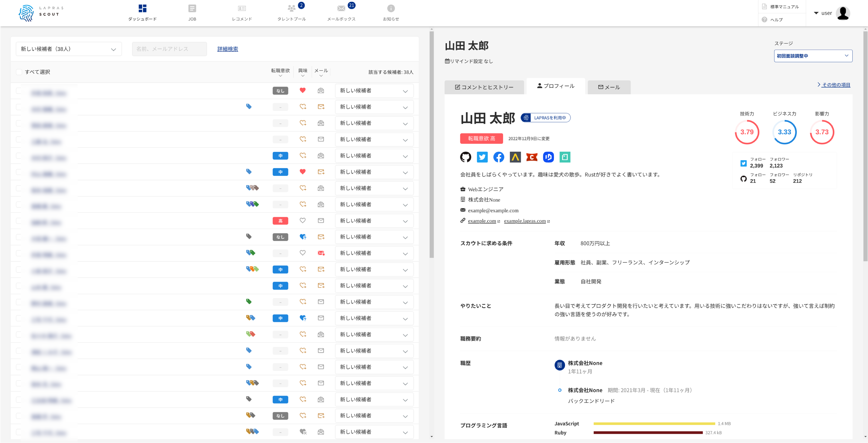The height and width of the screenshot is (443, 868).
Task: Click the 詳細検索 link
Action: [227, 49]
